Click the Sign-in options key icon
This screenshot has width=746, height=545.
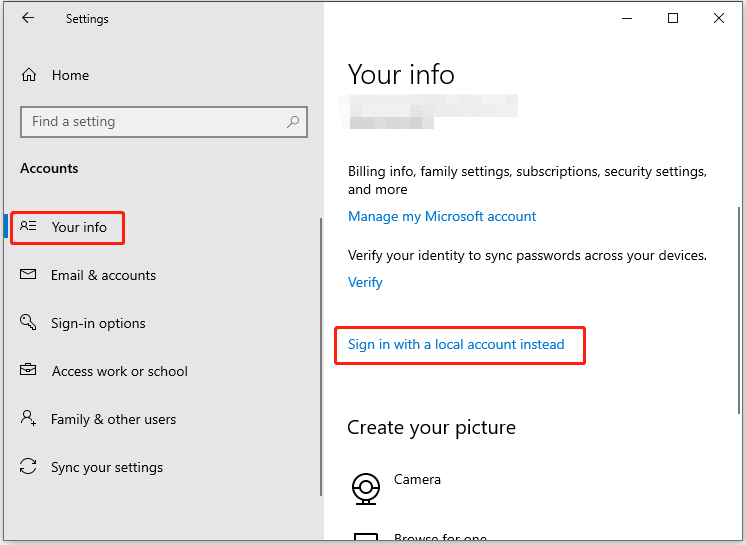[x=28, y=322]
